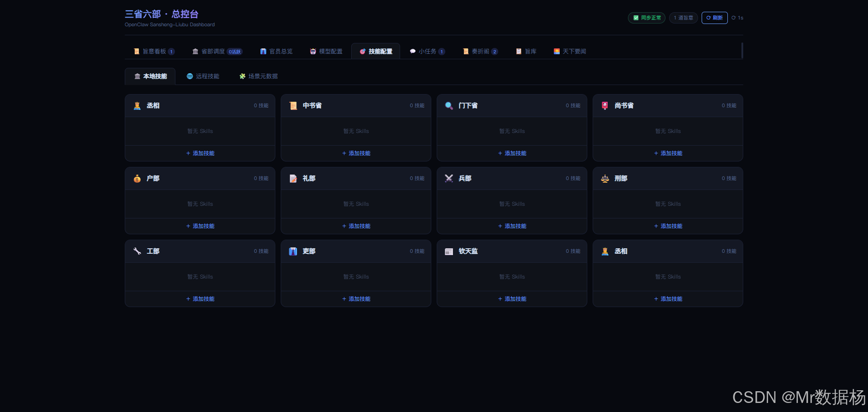Add a skill to 户部

pyautogui.click(x=200, y=226)
